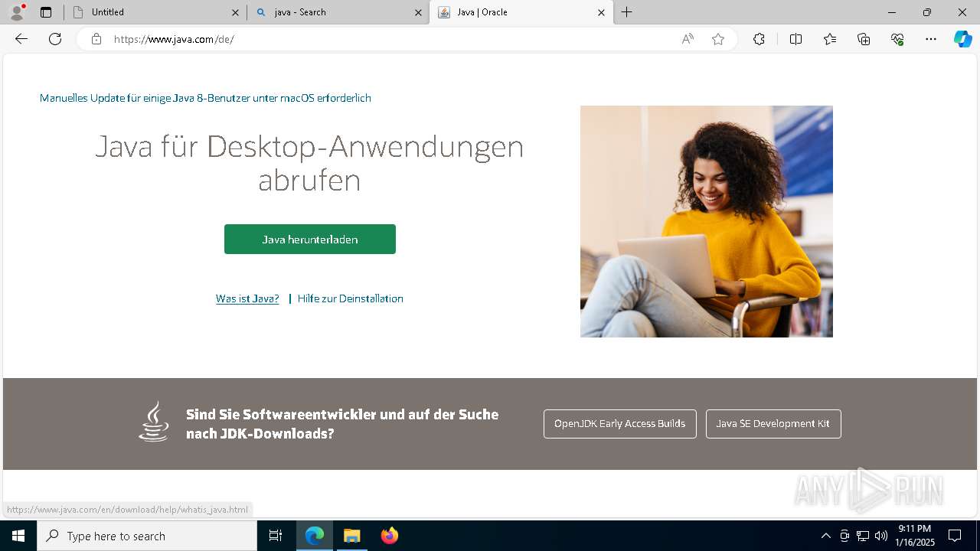Click the Java coffee cup logo
980x551 pixels.
[x=154, y=422]
